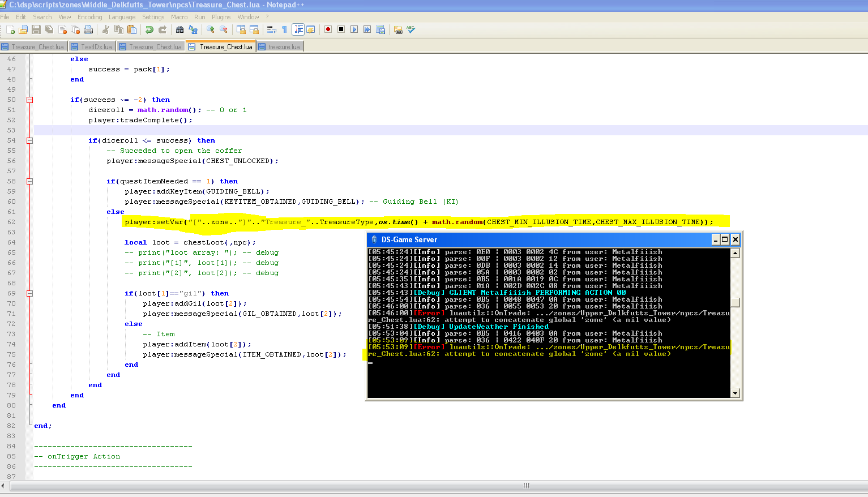This screenshot has width=868, height=497.
Task: Collapse the fold marker at line 69
Action: (30, 293)
